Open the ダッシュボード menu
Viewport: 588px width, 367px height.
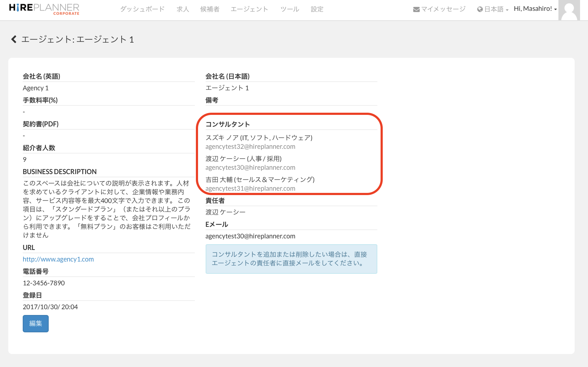(142, 9)
